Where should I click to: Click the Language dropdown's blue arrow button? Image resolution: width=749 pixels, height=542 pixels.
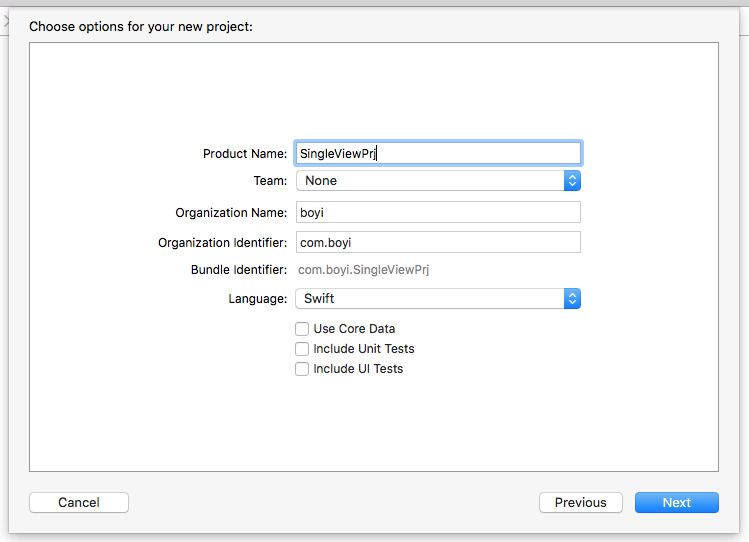tap(572, 299)
